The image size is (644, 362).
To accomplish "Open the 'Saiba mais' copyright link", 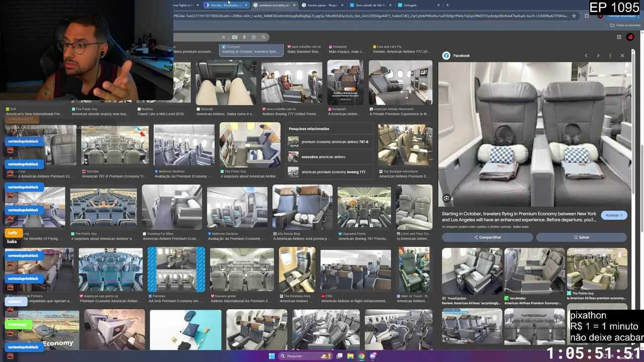I will (x=521, y=227).
